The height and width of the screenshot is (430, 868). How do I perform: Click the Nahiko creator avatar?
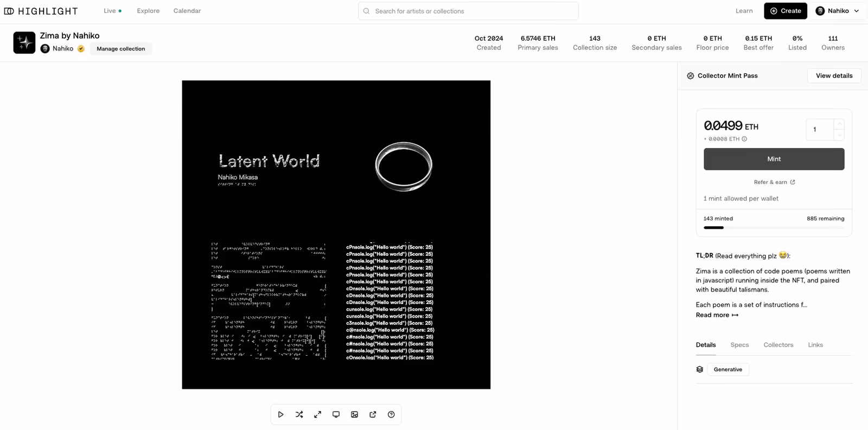45,48
